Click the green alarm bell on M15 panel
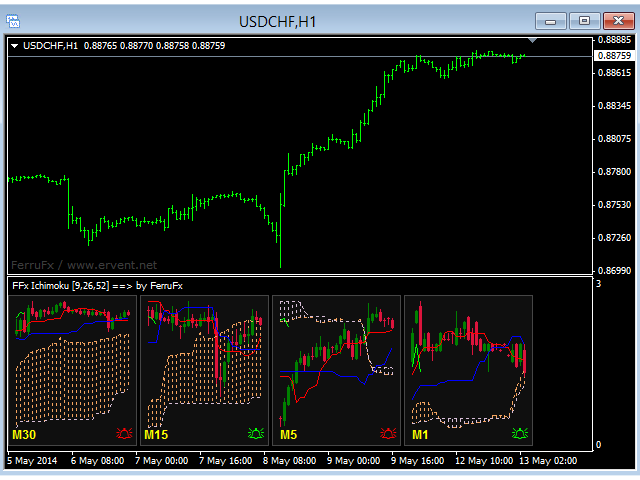640x480 pixels. [256, 433]
